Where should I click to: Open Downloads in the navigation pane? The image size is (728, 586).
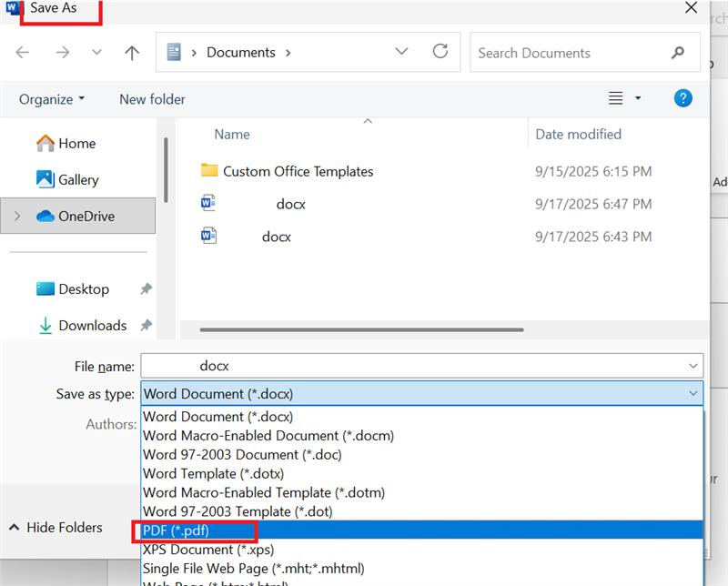[82, 325]
